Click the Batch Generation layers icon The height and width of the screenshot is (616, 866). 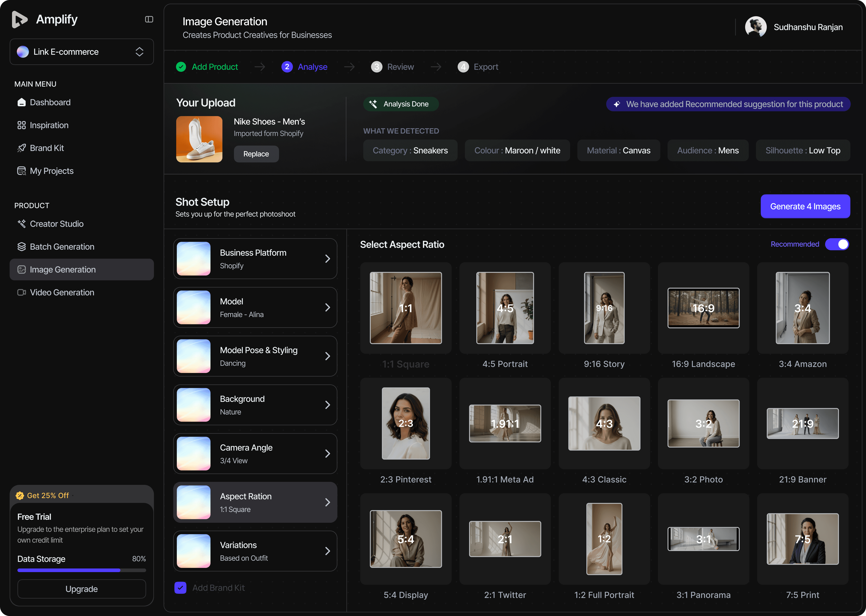(x=22, y=247)
